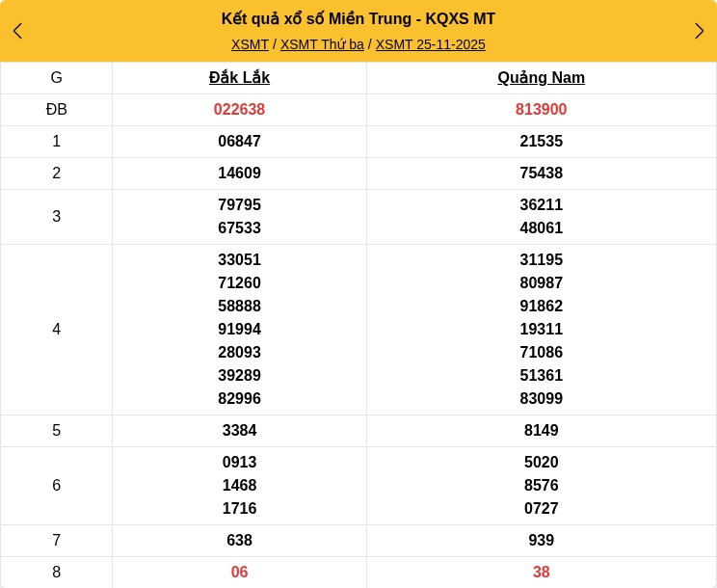
Task: Click the Kết quả xổ số Miền Trung title
Action: (358, 18)
